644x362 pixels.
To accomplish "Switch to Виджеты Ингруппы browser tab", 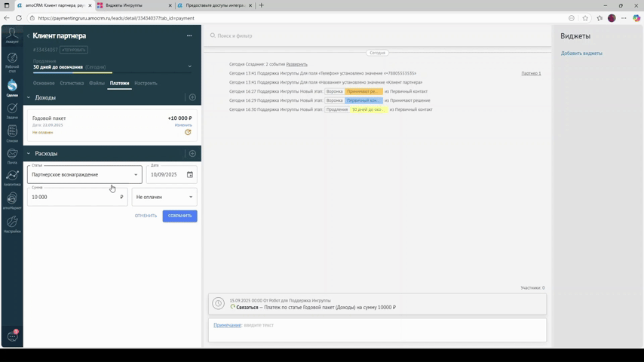I will tap(134, 5).
